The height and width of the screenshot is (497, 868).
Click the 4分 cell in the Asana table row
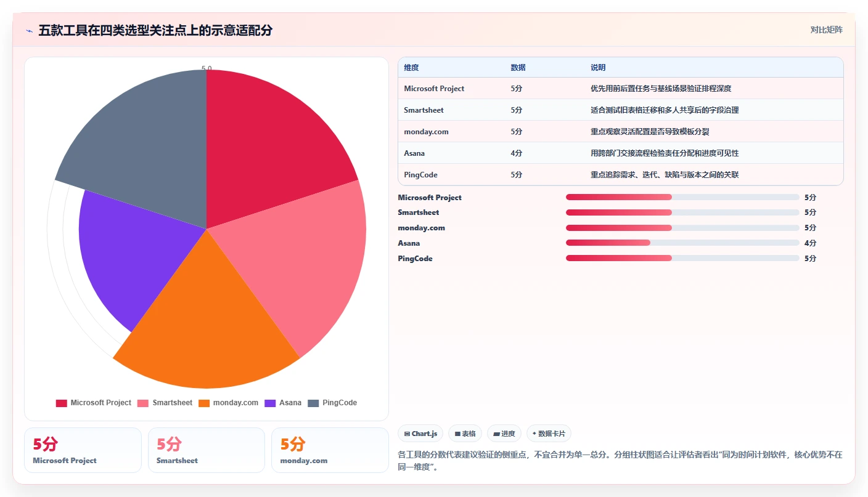coord(517,153)
